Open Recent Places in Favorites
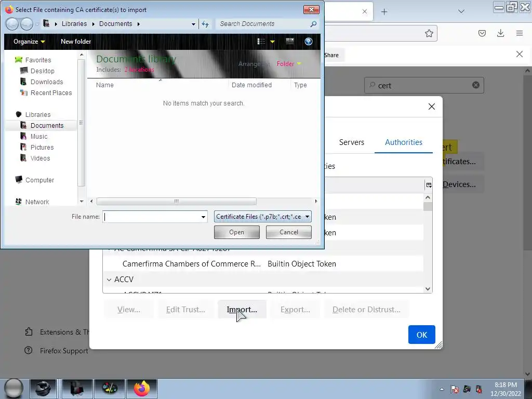Screen dimensions: 532x399 [x=51, y=92]
